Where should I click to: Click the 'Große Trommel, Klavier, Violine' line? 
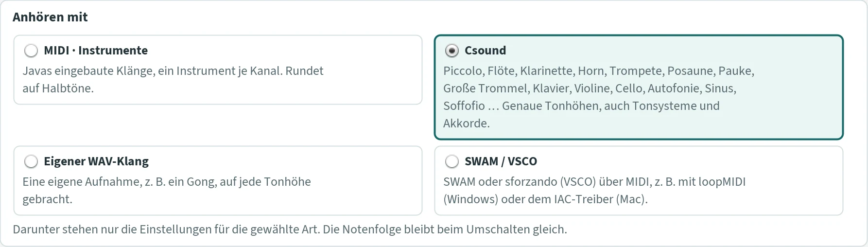pyautogui.click(x=590, y=88)
